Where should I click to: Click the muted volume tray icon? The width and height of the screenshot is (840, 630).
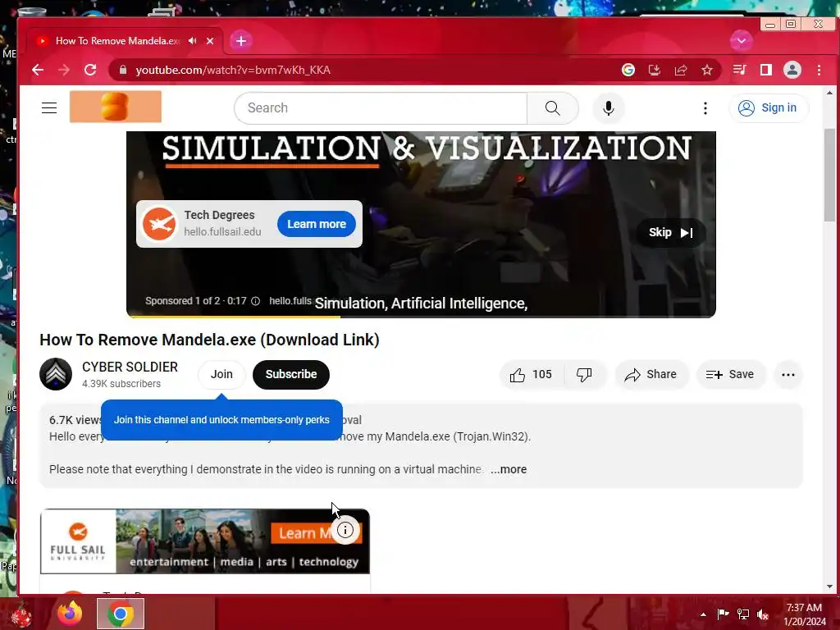point(763,614)
